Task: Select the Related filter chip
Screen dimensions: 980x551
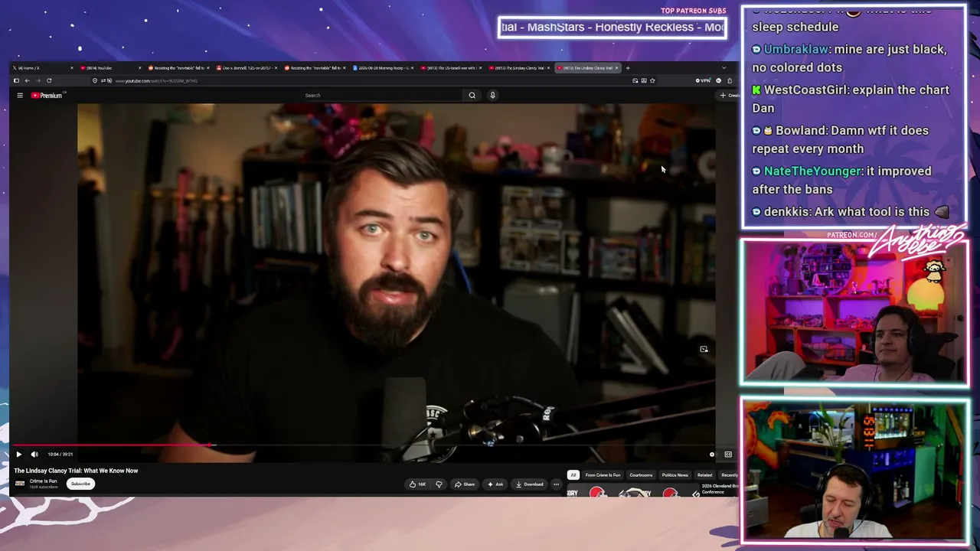Action: [704, 475]
